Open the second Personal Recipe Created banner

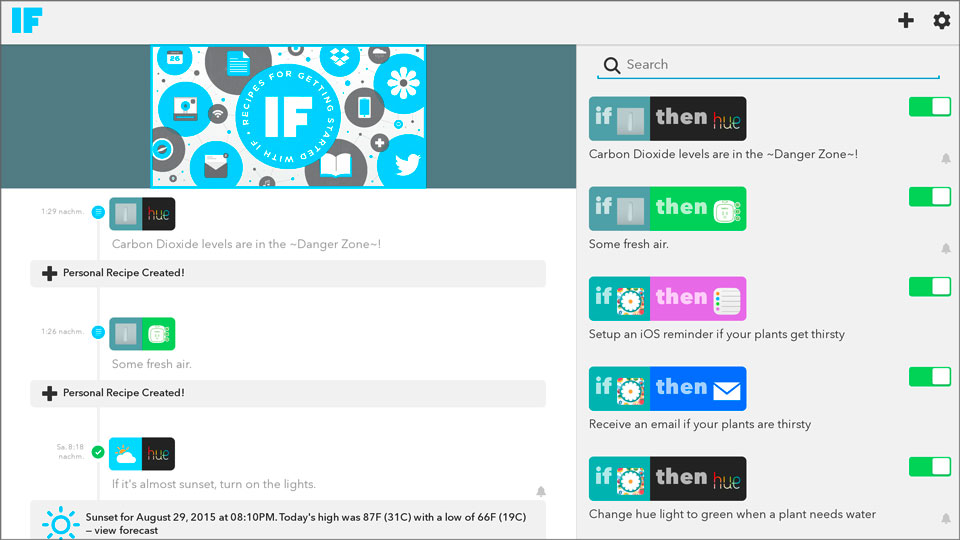(x=288, y=393)
